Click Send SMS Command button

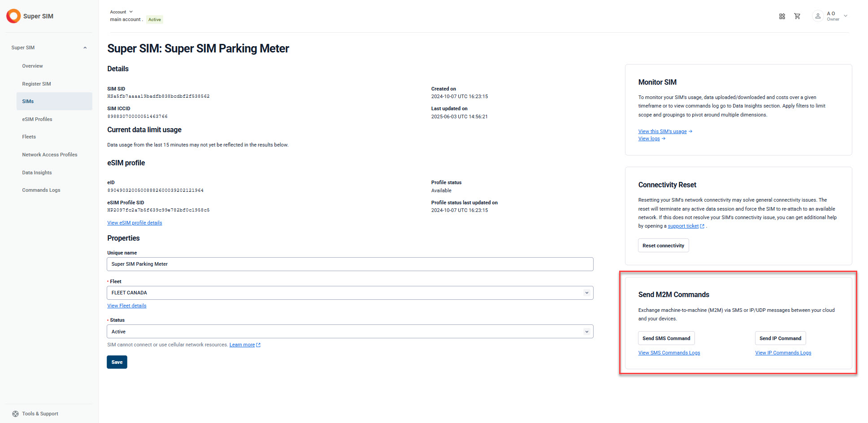[666, 338]
